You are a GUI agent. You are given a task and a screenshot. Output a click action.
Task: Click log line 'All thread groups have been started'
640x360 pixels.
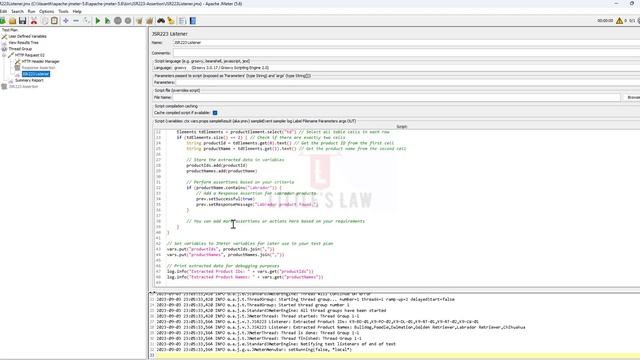click(271, 310)
